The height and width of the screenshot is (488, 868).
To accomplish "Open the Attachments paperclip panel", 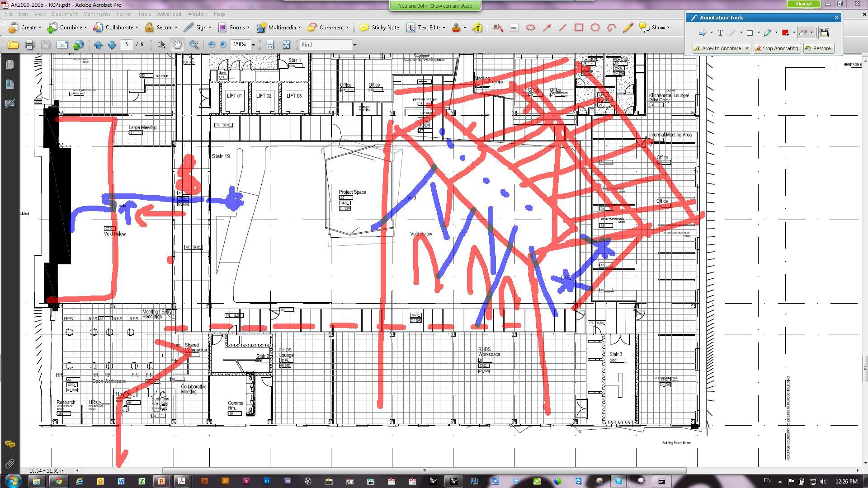I will 9,464.
